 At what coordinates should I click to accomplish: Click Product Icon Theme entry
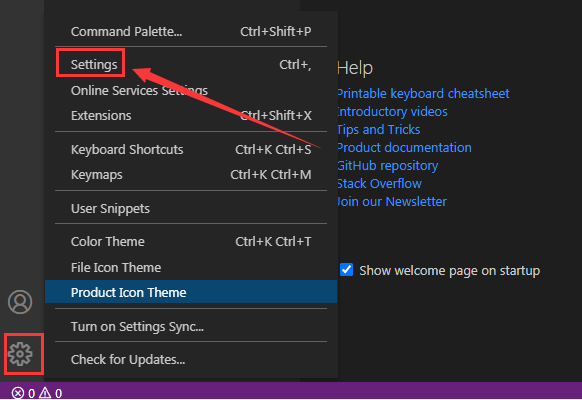coord(191,292)
